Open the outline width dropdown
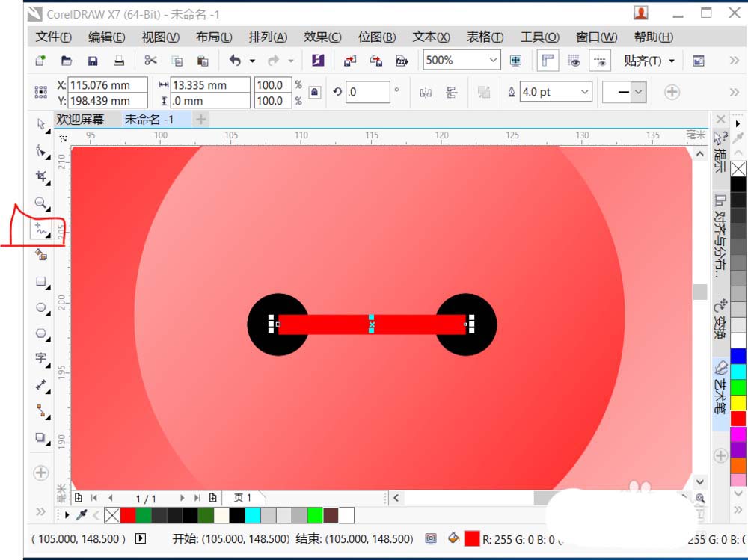 pos(584,92)
